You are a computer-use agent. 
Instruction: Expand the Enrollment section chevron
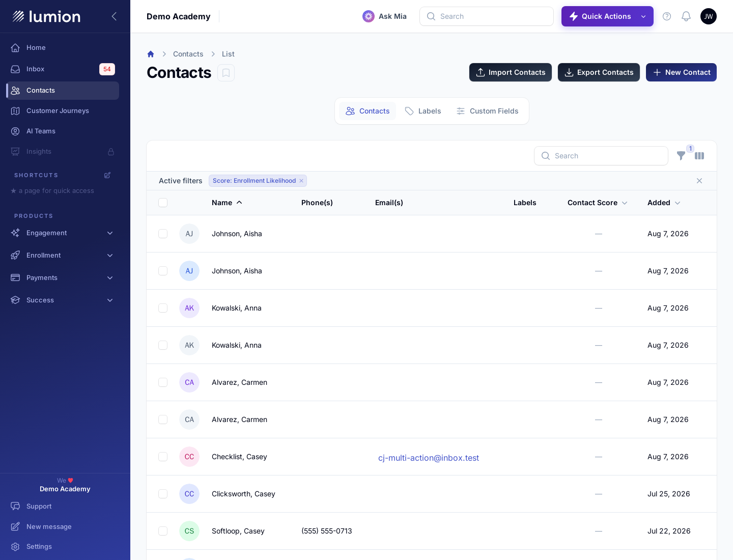[x=110, y=256]
